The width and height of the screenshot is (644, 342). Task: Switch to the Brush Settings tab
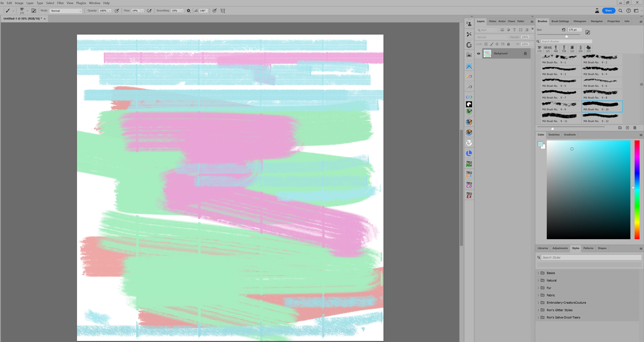click(x=560, y=21)
